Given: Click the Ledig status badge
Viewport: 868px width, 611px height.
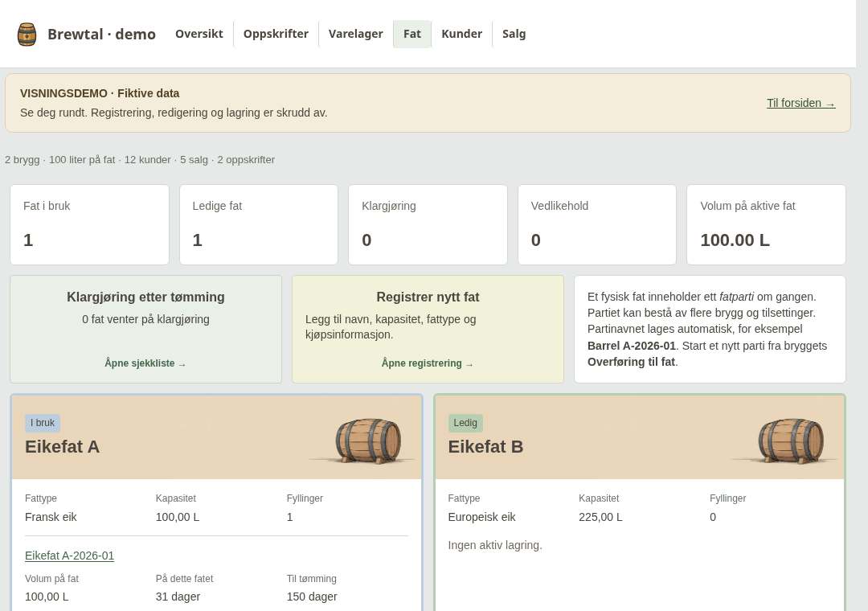Looking at the screenshot, I should tap(465, 423).
